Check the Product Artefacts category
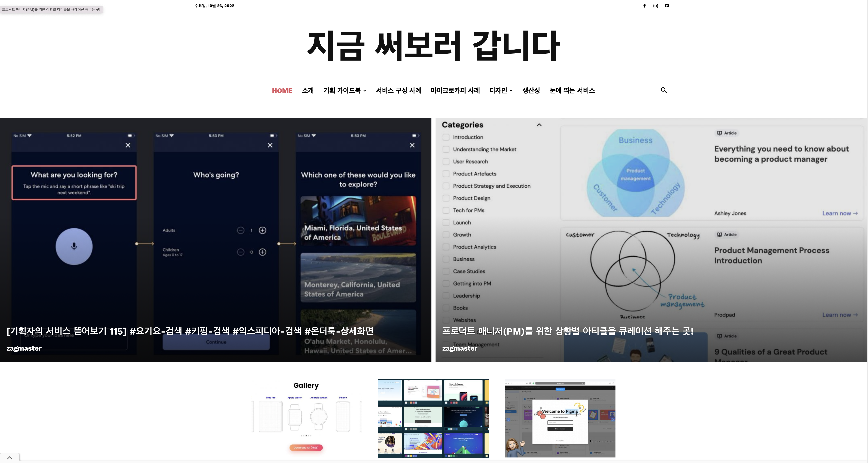 (446, 174)
